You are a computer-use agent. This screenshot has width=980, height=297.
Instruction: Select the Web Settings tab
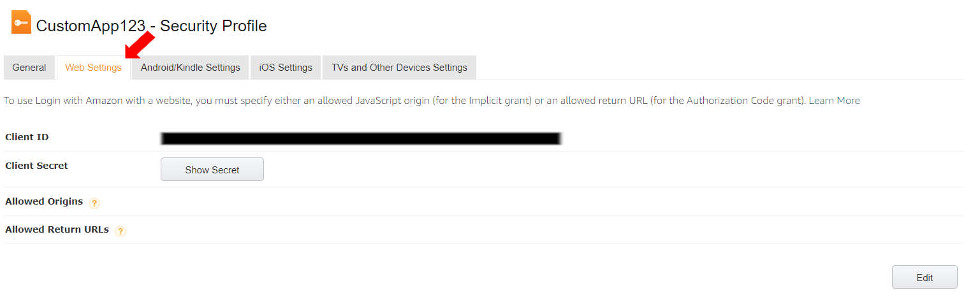point(93,68)
